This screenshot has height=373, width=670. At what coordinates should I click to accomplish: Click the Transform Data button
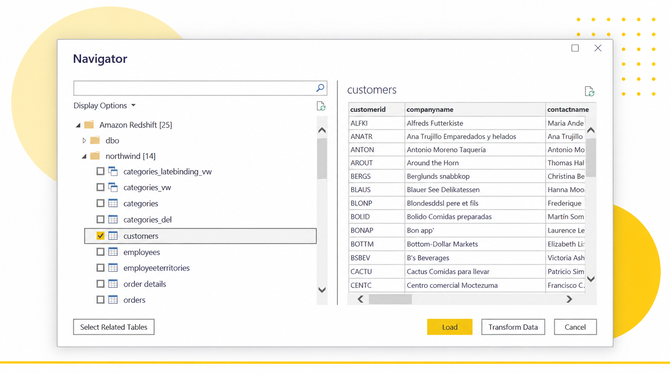coord(513,327)
